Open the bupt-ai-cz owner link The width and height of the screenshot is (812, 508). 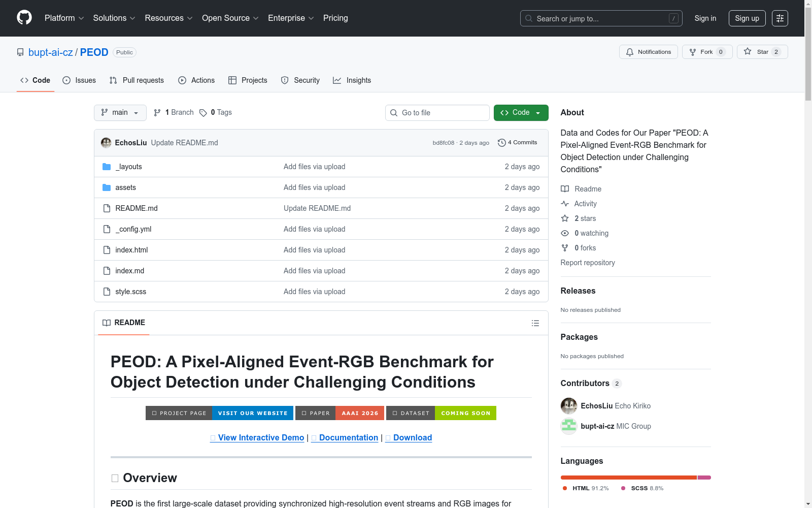click(x=51, y=52)
